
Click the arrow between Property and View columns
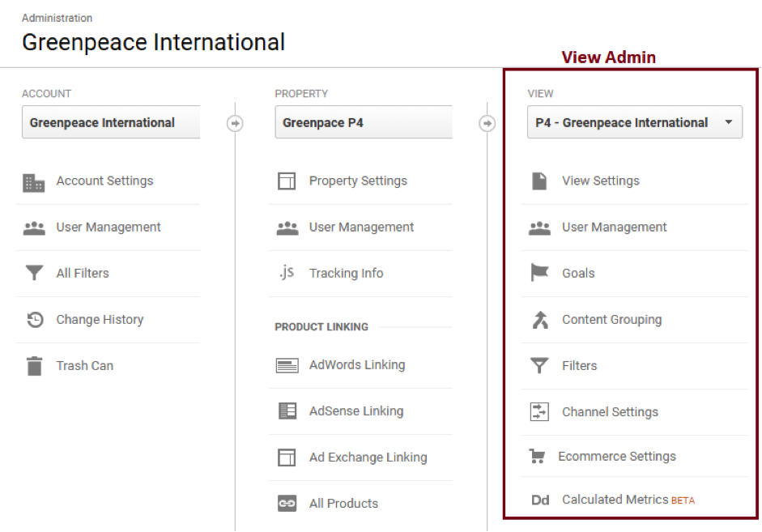click(487, 123)
